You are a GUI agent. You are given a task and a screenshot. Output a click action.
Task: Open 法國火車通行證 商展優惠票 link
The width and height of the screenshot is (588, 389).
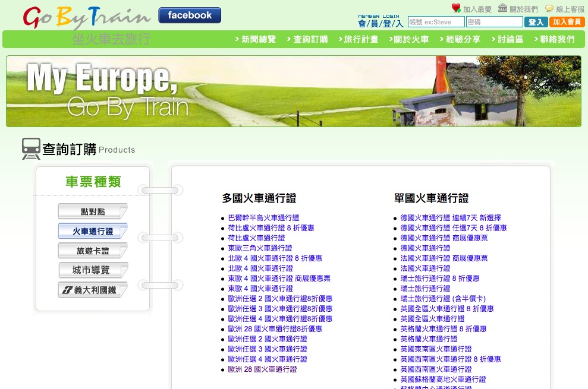point(444,258)
